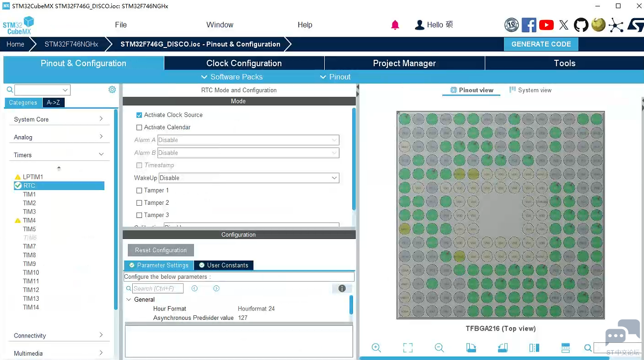The image size is (644, 360).
Task: Switch to System view
Action: pos(530,90)
